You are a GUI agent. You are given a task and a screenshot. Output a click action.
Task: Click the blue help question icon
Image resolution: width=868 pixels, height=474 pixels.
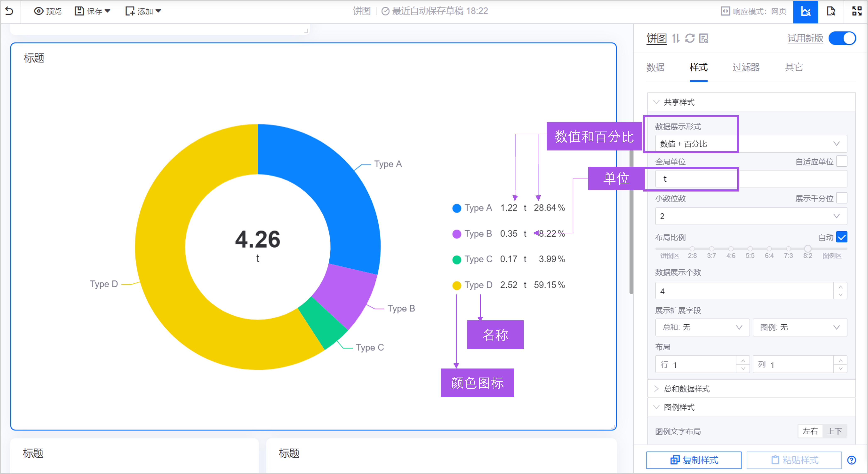[851, 460]
